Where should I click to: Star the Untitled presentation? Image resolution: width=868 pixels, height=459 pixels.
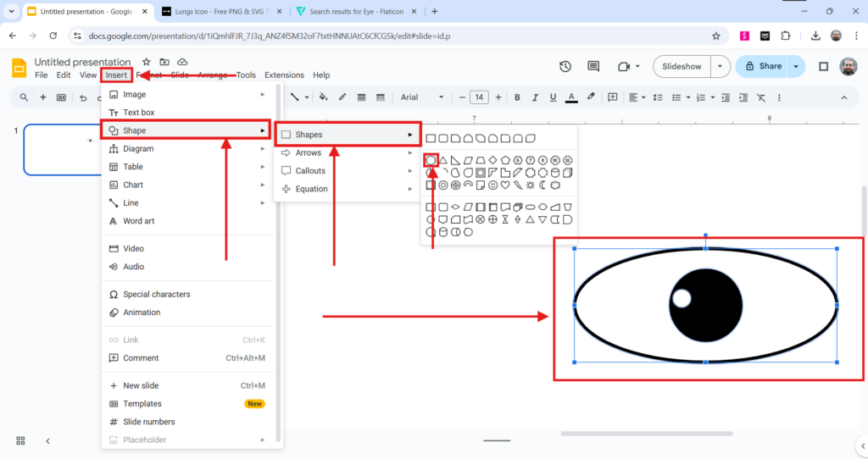[x=146, y=63]
